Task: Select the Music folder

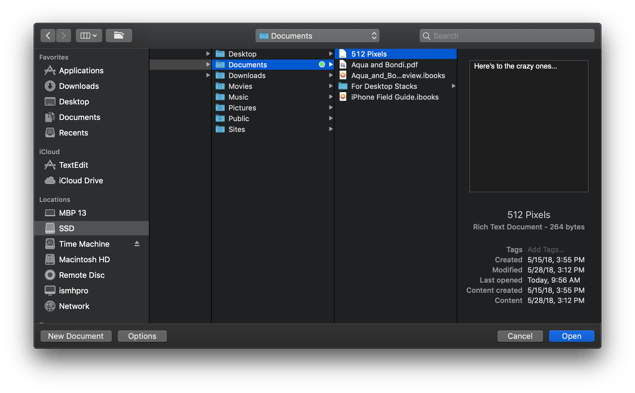Action: pos(273,97)
